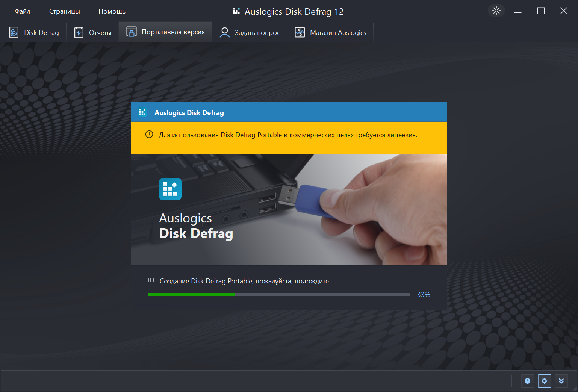Image resolution: width=578 pixels, height=392 pixels.
Task: Click the Магазин Auslogics store icon
Action: (300, 32)
